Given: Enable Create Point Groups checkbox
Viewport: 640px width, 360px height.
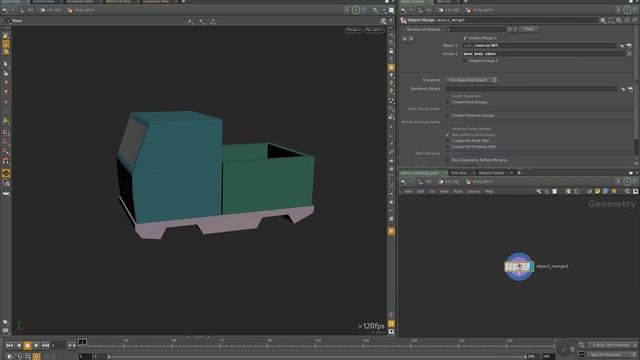Looking at the screenshot, I should [447, 102].
